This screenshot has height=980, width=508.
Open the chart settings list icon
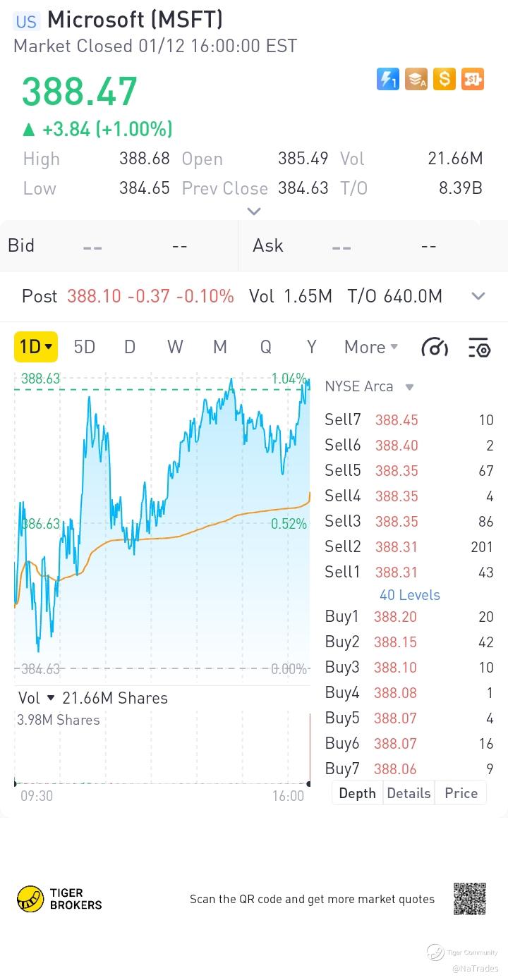point(479,347)
